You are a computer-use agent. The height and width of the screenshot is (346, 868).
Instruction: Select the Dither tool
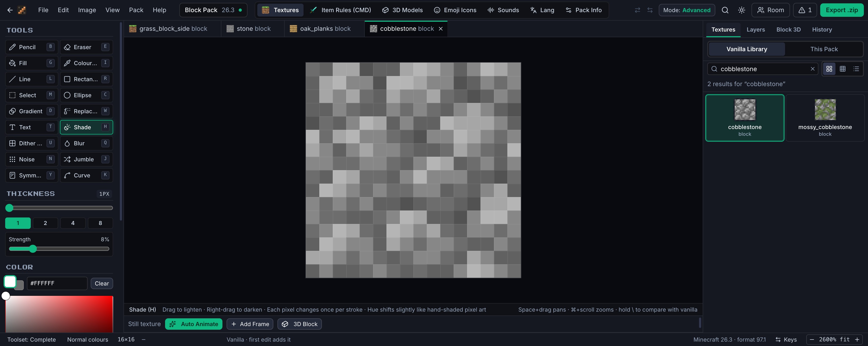(x=32, y=143)
